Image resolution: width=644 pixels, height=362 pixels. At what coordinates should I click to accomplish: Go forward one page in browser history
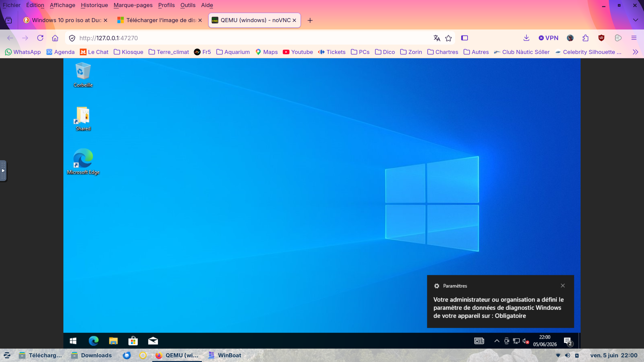point(25,38)
